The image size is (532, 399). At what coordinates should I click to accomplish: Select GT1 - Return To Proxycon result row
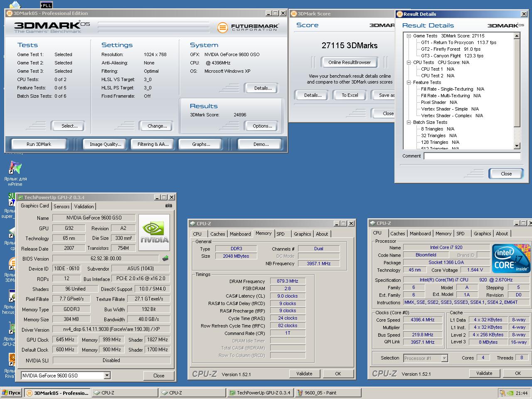point(458,42)
